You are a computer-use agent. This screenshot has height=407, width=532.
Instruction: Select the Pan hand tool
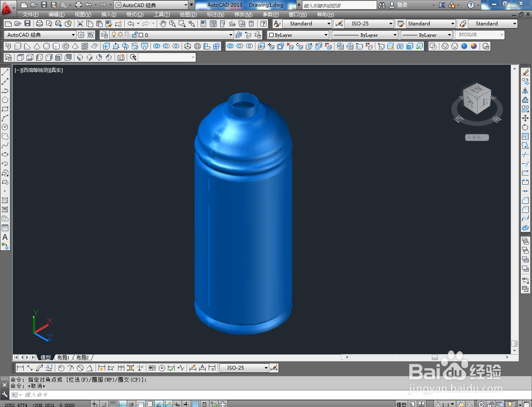pos(163,24)
